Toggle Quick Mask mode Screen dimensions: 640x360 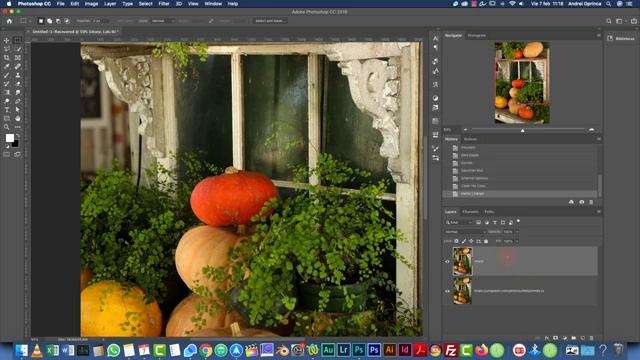7,155
